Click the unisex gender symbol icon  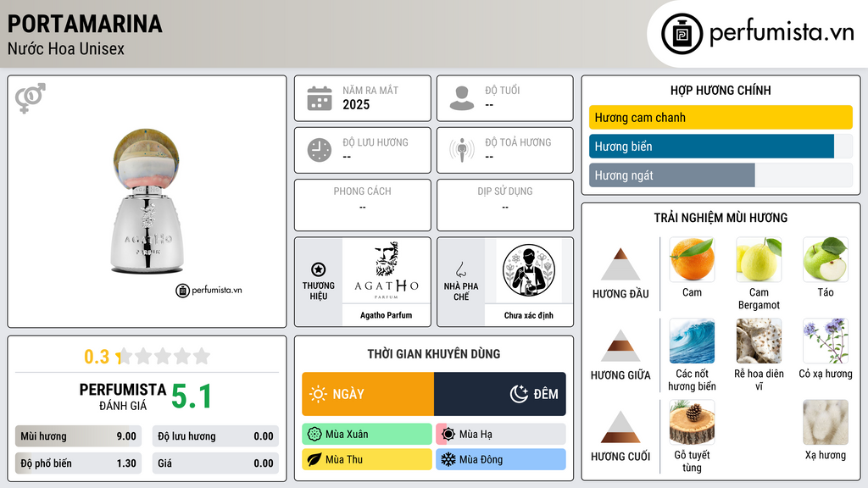pyautogui.click(x=31, y=98)
